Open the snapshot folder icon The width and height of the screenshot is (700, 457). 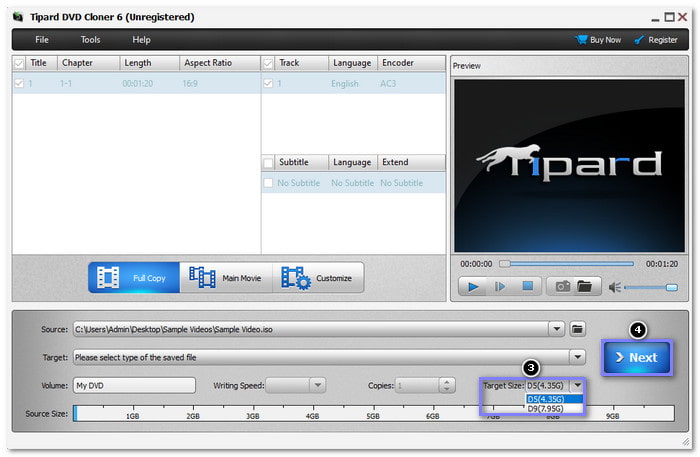click(x=585, y=286)
